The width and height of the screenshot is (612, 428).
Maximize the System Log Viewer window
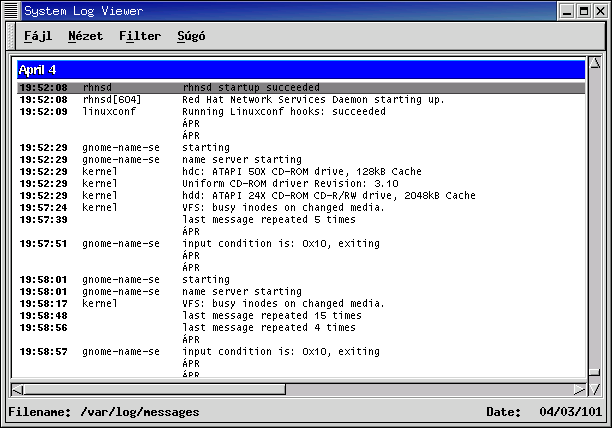[583, 11]
